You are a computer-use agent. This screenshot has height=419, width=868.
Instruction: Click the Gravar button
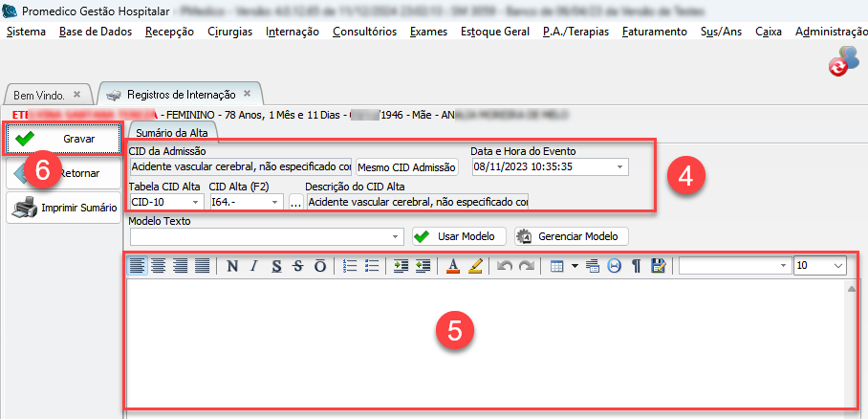pos(64,139)
